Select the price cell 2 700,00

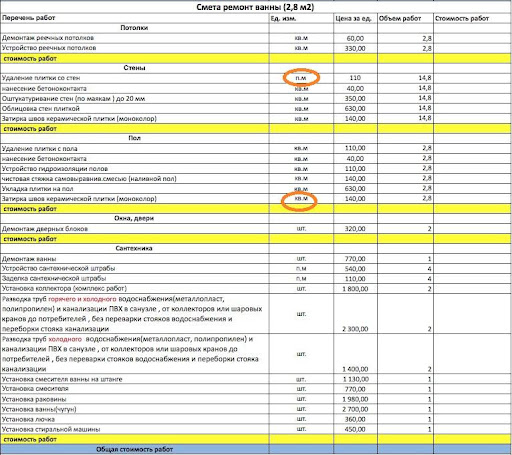coord(355,409)
